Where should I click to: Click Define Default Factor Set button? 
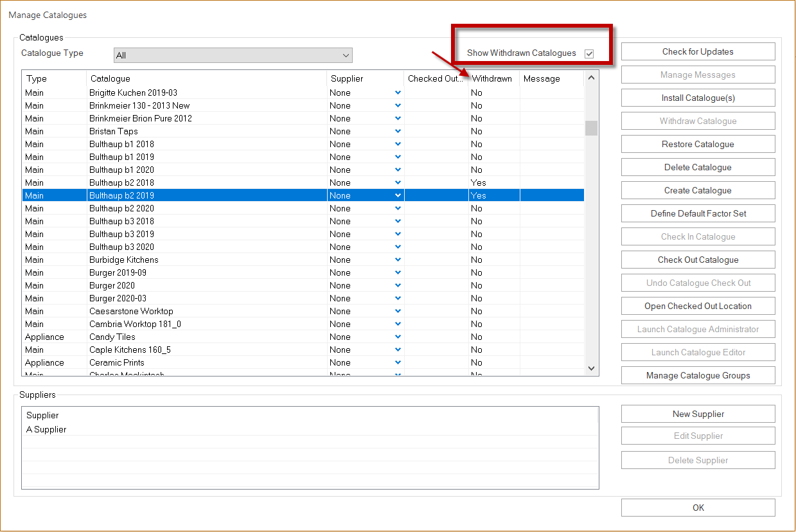[698, 213]
